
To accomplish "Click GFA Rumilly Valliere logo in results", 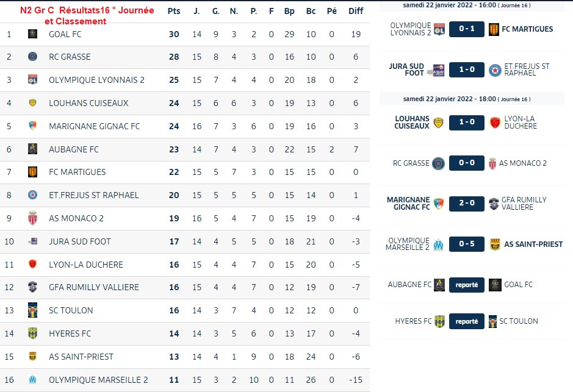I will point(494,204).
